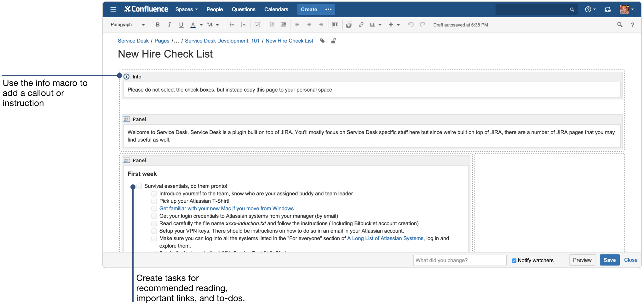This screenshot has height=304, width=644.
Task: Insert a link
Action: point(361,25)
